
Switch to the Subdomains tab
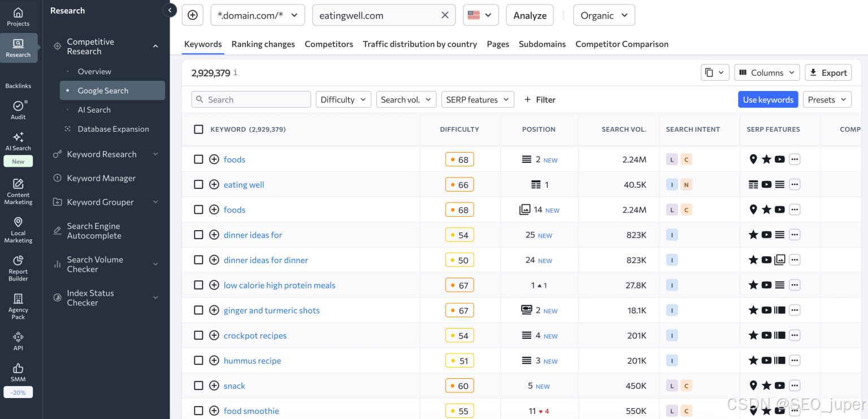click(x=542, y=44)
